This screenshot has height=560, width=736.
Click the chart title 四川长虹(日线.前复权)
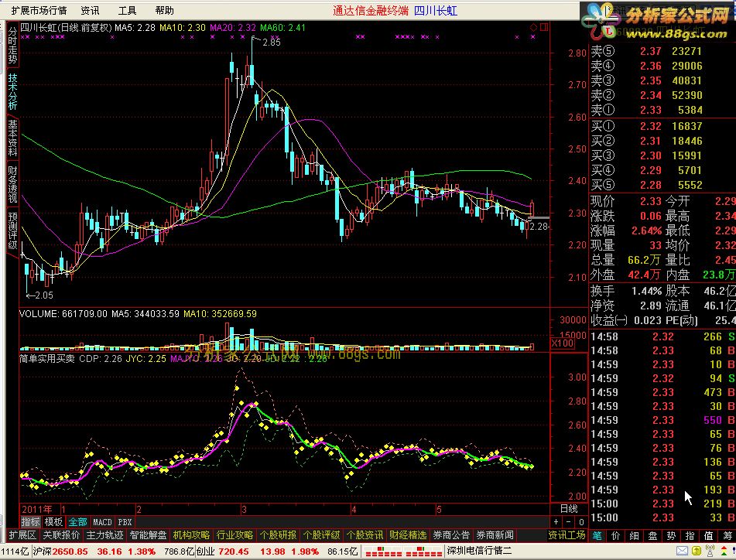point(66,28)
